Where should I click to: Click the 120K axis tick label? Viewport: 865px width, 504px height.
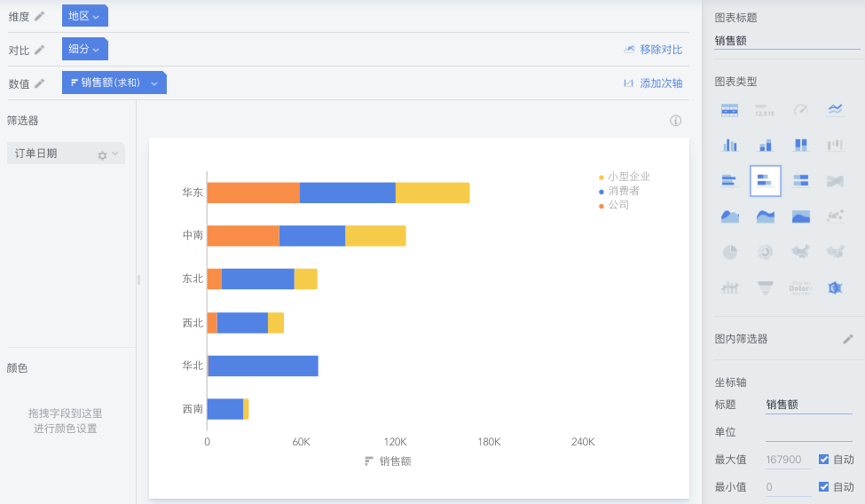(395, 442)
